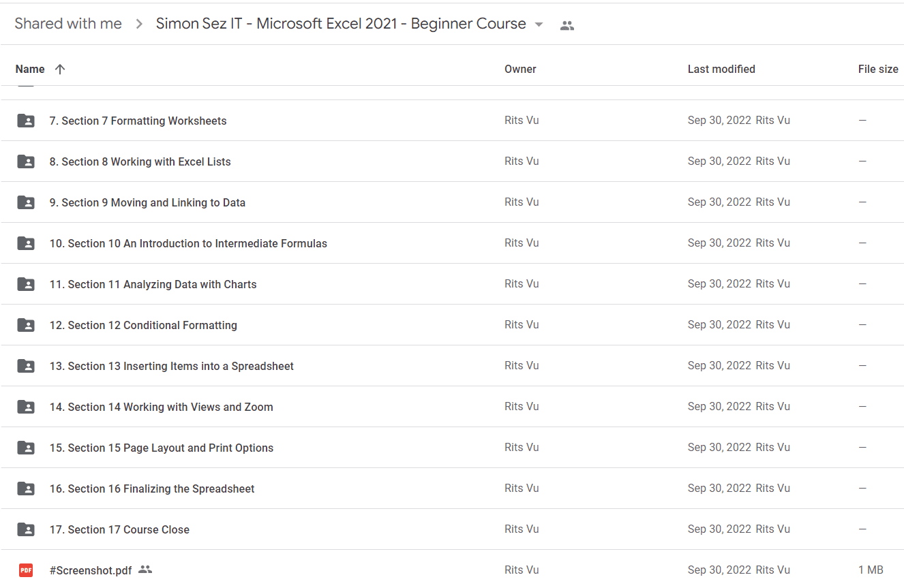Click Sep 30, 2022 date in Section 17 row
This screenshot has height=588, width=904.
(719, 529)
